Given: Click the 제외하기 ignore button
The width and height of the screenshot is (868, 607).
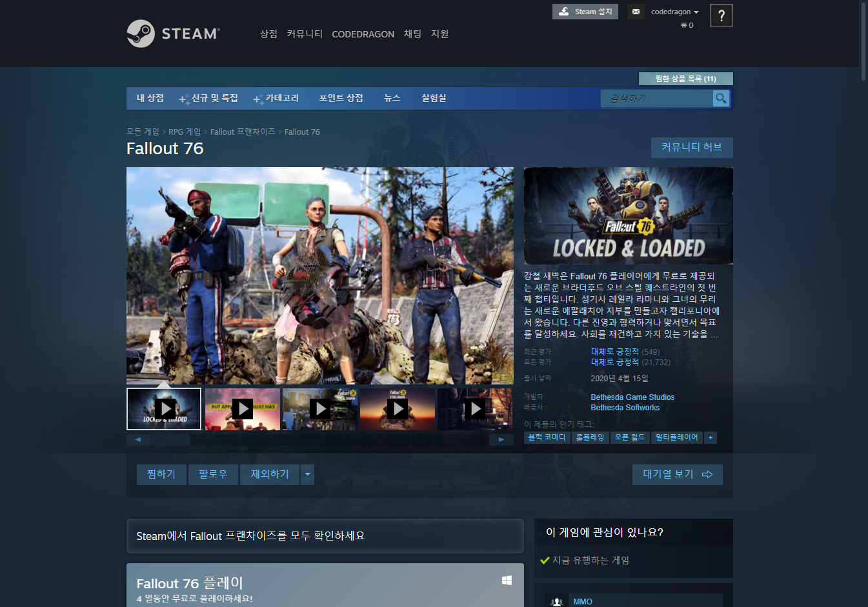Looking at the screenshot, I should tap(270, 474).
